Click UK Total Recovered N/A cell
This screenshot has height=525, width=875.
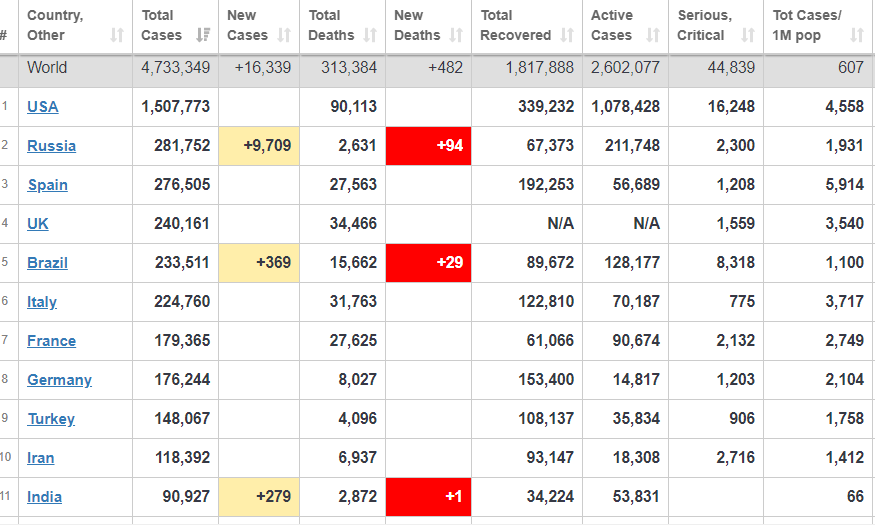(x=527, y=224)
